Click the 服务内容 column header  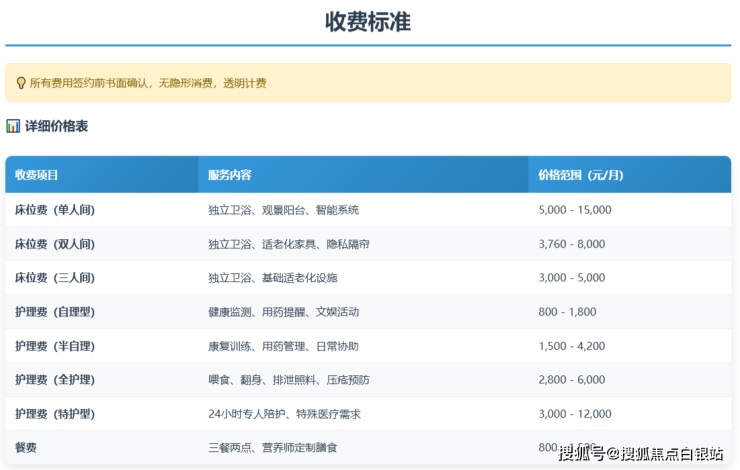click(x=230, y=175)
